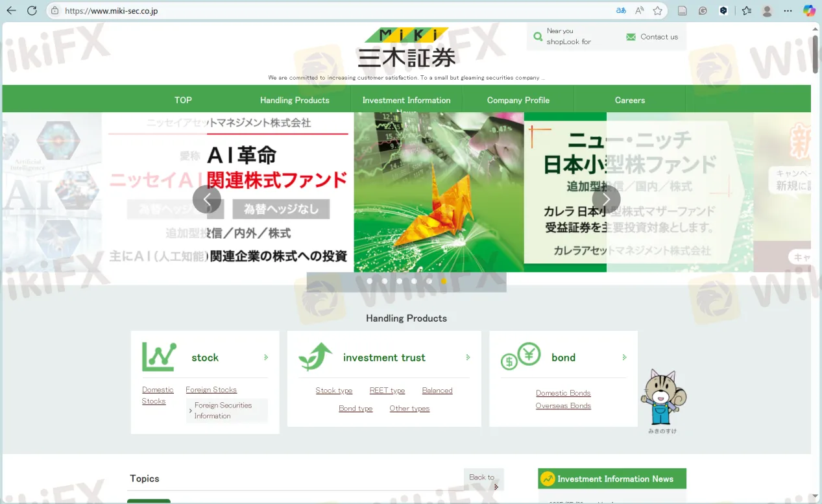Viewport: 822px width, 504px height.
Task: Add page to favorites with star icon
Action: 658,11
